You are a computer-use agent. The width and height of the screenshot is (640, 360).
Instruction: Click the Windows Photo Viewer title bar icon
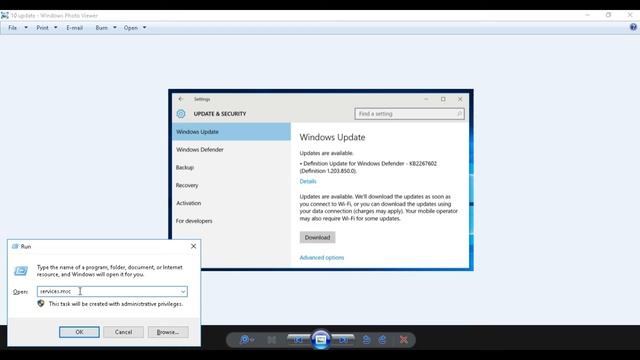point(4,16)
